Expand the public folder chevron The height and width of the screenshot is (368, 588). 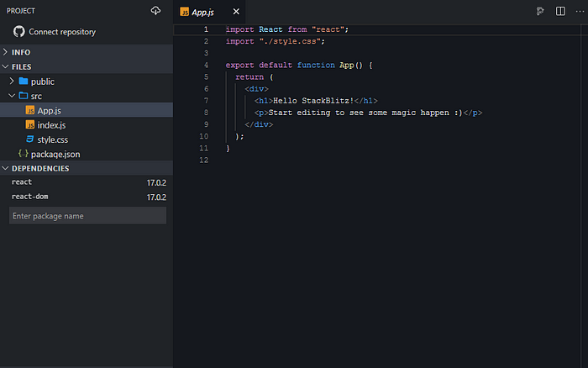[12, 81]
